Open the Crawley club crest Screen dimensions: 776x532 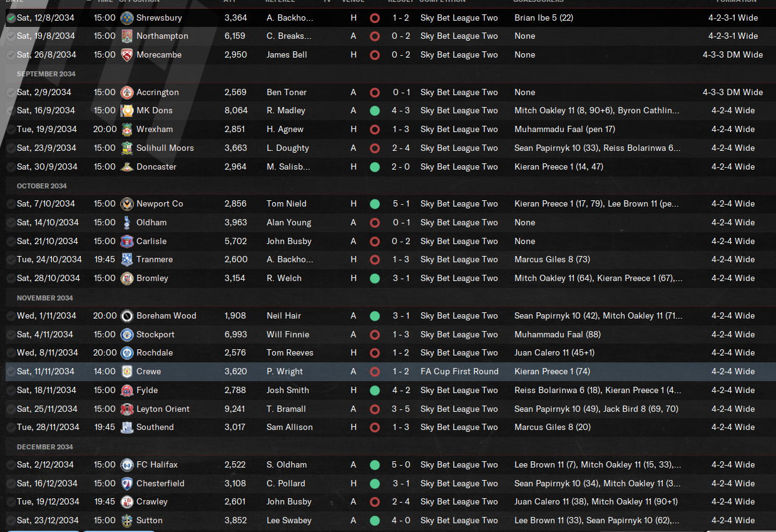click(127, 502)
